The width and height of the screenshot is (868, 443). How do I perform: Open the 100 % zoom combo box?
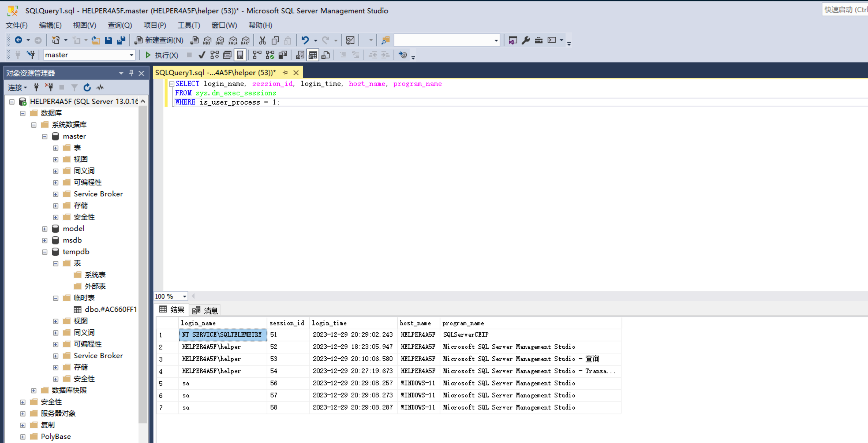[184, 296]
